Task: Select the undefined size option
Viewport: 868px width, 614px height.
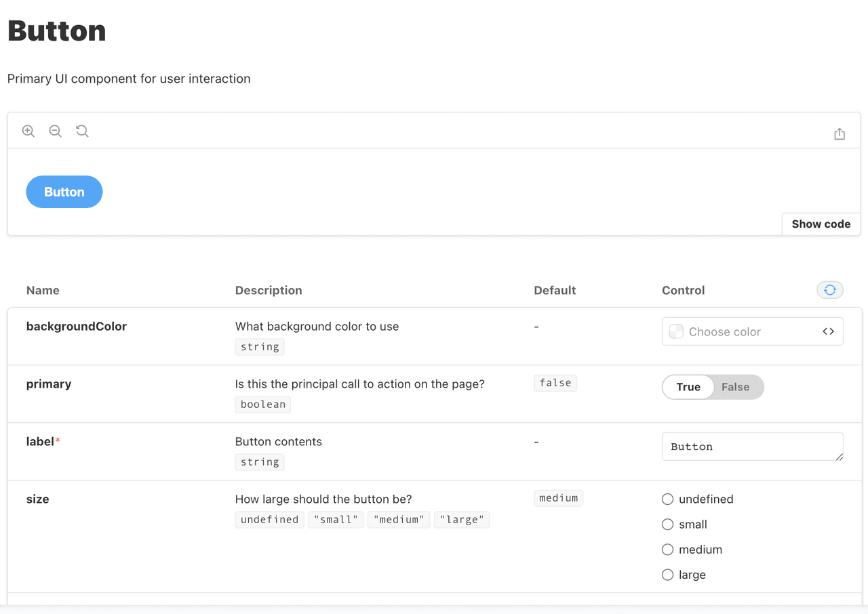Action: pyautogui.click(x=668, y=499)
